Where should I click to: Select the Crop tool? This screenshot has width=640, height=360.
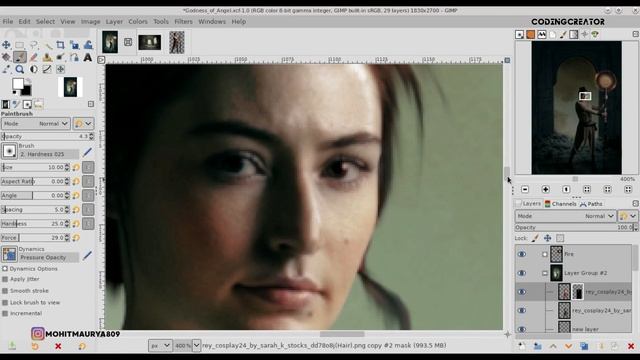click(x=60, y=44)
